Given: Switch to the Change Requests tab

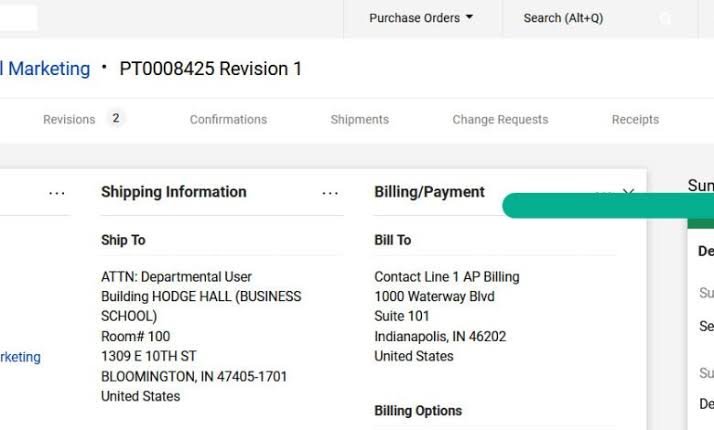Looking at the screenshot, I should [500, 119].
